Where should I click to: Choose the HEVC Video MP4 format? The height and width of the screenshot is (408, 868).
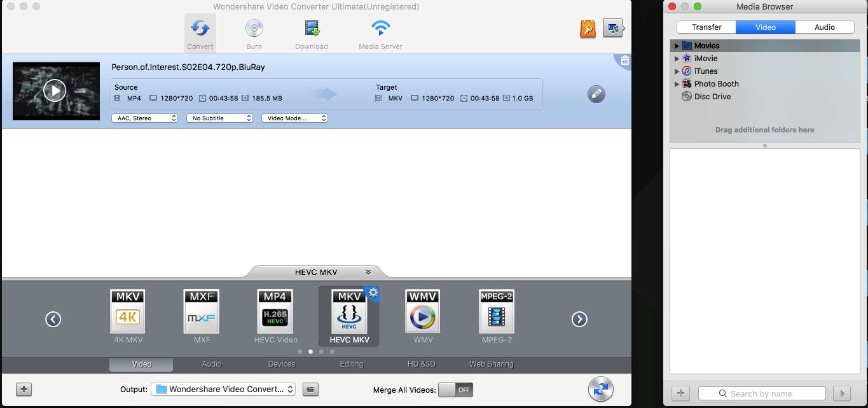point(275,312)
